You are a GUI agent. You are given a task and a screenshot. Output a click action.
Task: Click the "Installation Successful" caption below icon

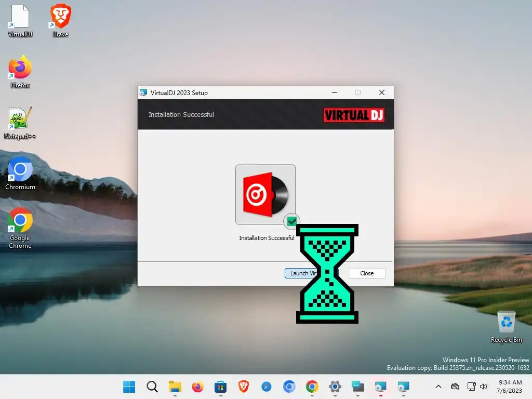pyautogui.click(x=267, y=238)
